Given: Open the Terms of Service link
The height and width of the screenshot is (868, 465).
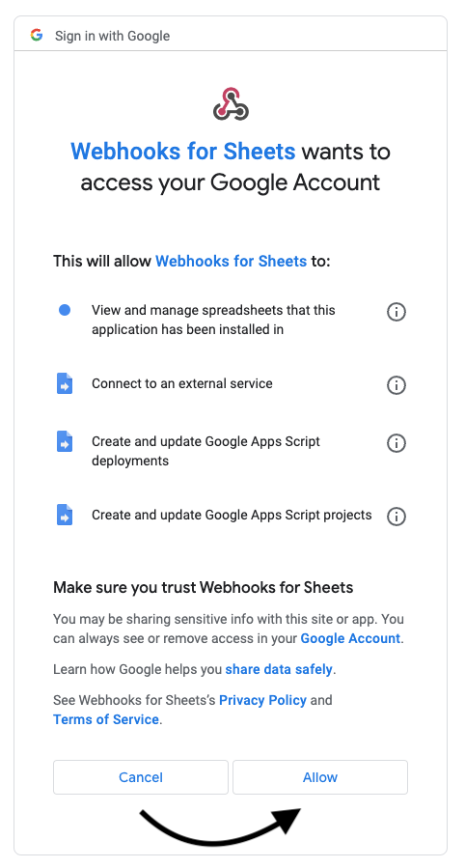Looking at the screenshot, I should pyautogui.click(x=106, y=719).
